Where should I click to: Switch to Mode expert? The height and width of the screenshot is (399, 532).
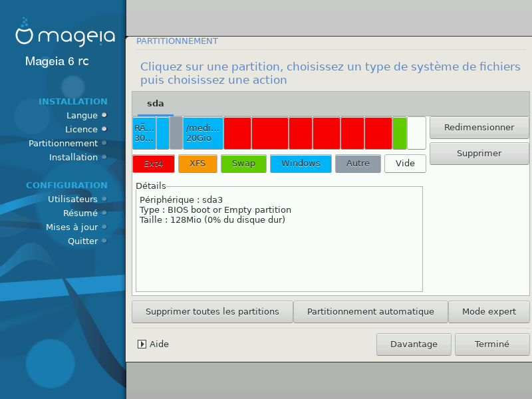pyautogui.click(x=489, y=312)
